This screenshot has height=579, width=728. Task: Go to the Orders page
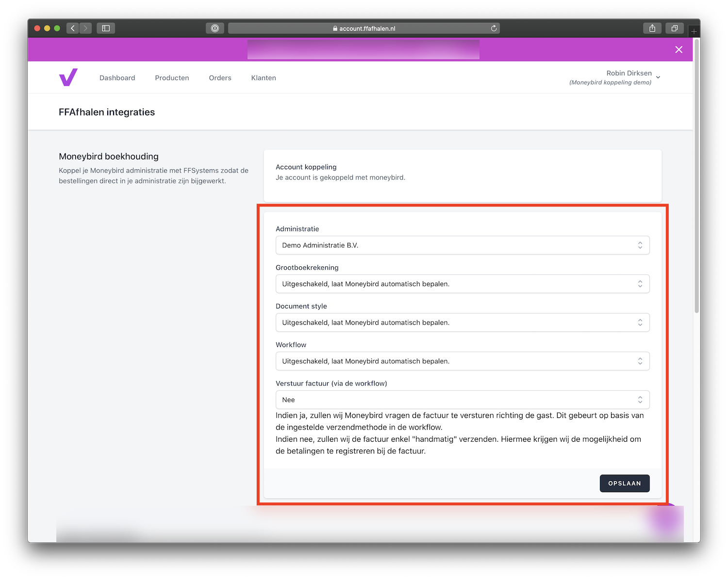click(x=220, y=78)
